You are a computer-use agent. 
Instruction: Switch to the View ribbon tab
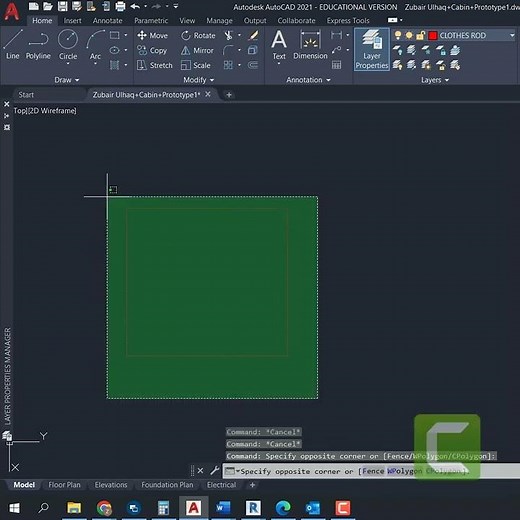pos(187,21)
